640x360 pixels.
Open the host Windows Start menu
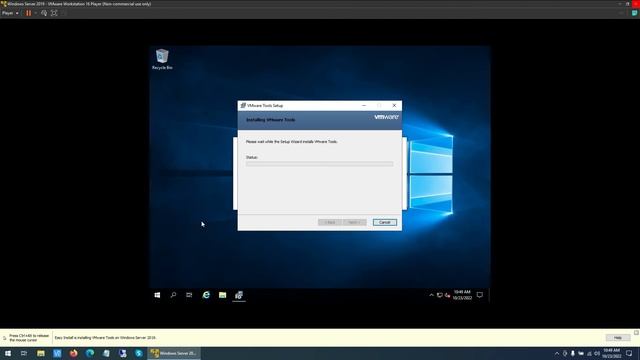pyautogui.click(x=8, y=353)
